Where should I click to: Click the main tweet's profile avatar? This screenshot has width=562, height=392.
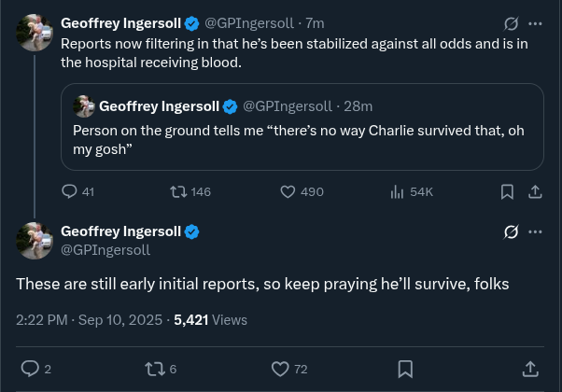pos(35,240)
